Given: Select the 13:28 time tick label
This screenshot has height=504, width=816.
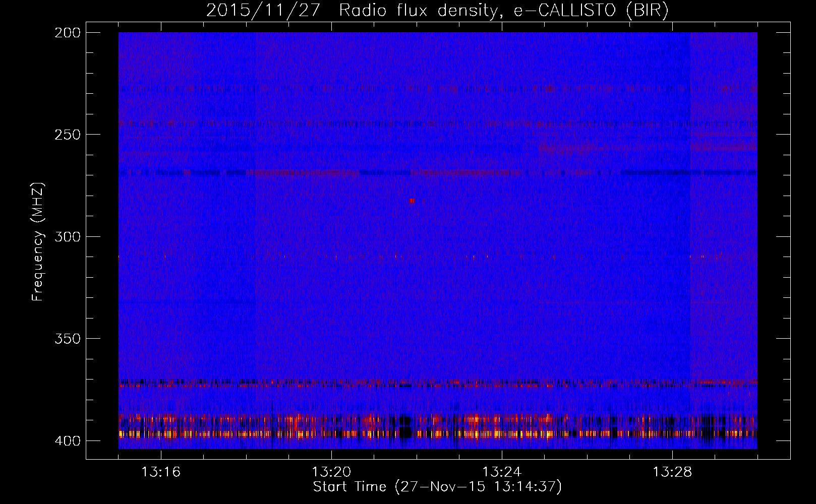Looking at the screenshot, I should pyautogui.click(x=672, y=472).
